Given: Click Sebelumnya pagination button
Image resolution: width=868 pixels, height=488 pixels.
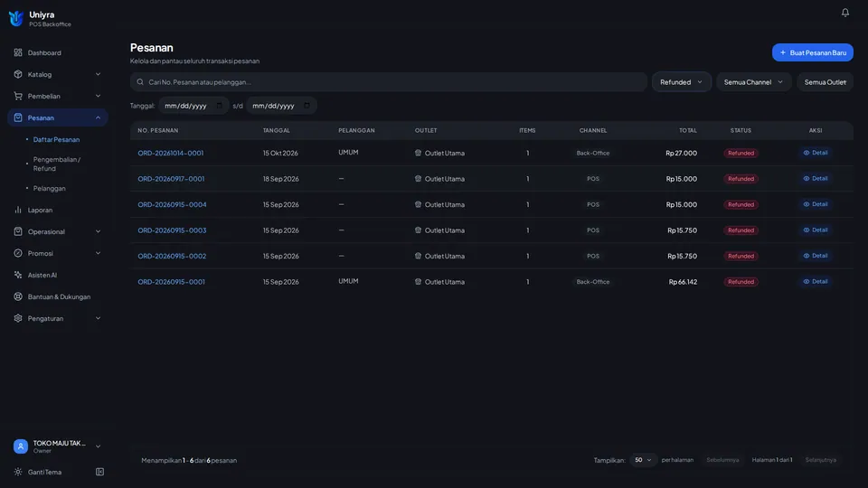Looking at the screenshot, I should click(x=722, y=460).
